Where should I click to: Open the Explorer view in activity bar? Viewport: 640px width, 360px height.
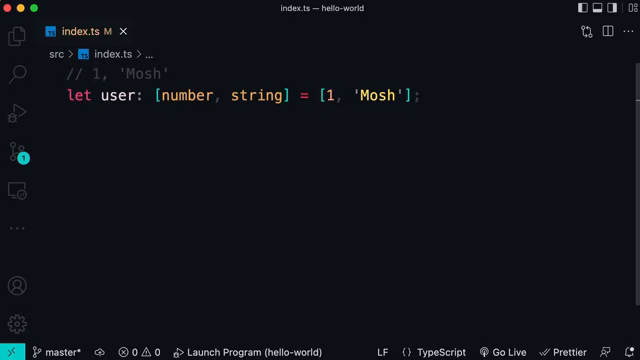(17, 36)
